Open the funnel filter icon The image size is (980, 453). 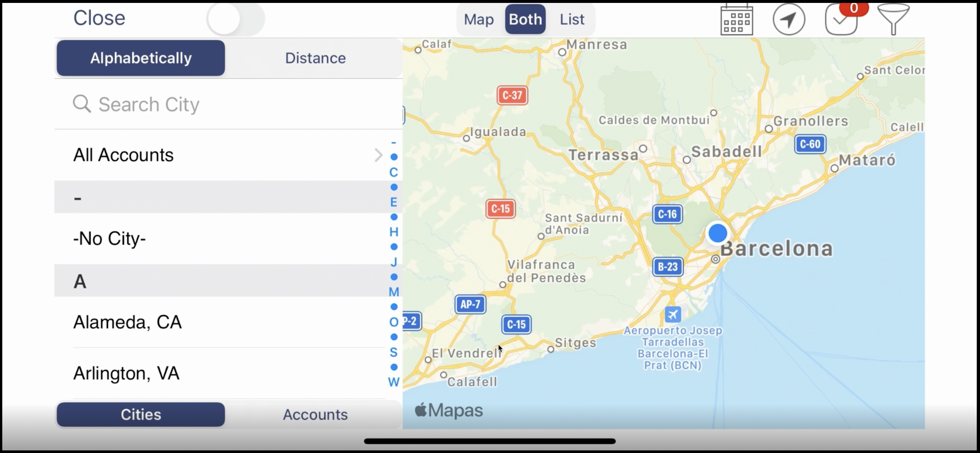[x=893, y=19]
